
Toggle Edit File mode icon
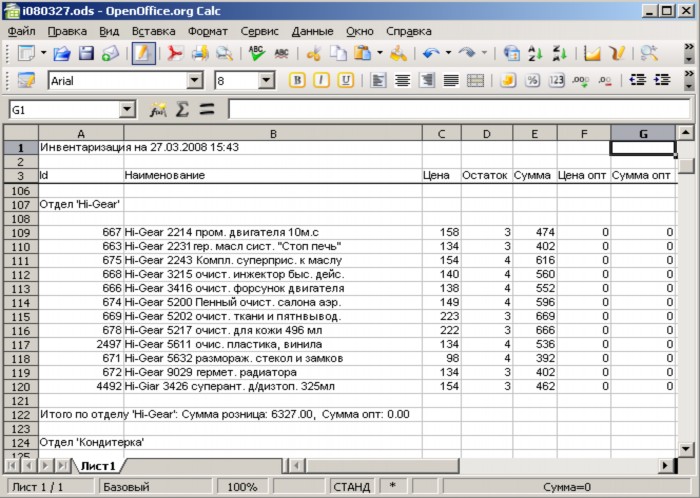click(143, 54)
